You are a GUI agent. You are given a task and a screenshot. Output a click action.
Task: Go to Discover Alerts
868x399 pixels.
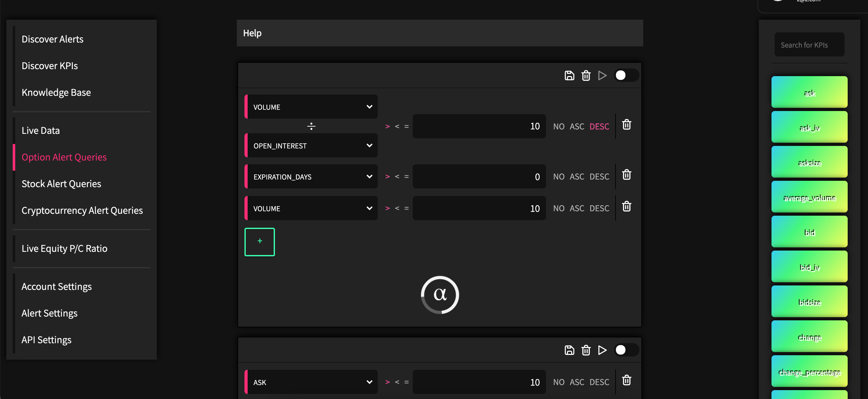pos(52,39)
